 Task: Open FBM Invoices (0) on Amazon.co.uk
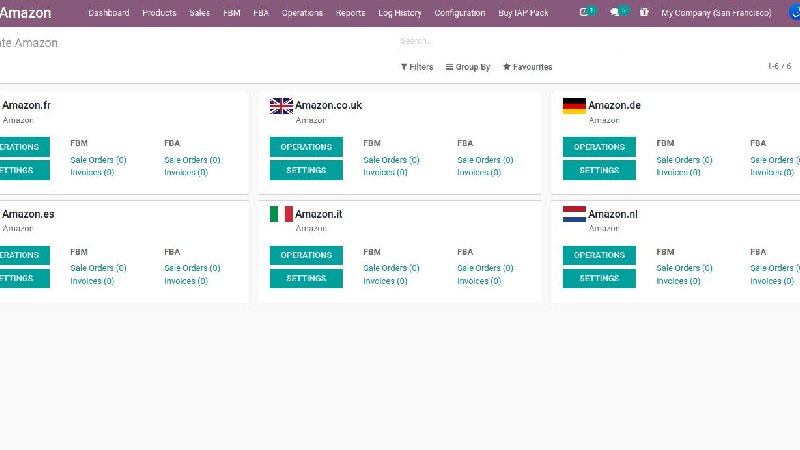[385, 172]
